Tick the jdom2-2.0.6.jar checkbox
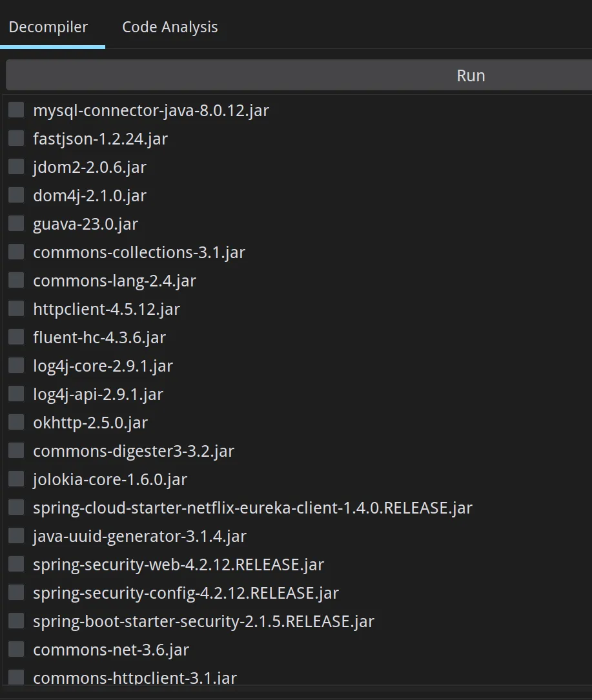 coord(16,167)
